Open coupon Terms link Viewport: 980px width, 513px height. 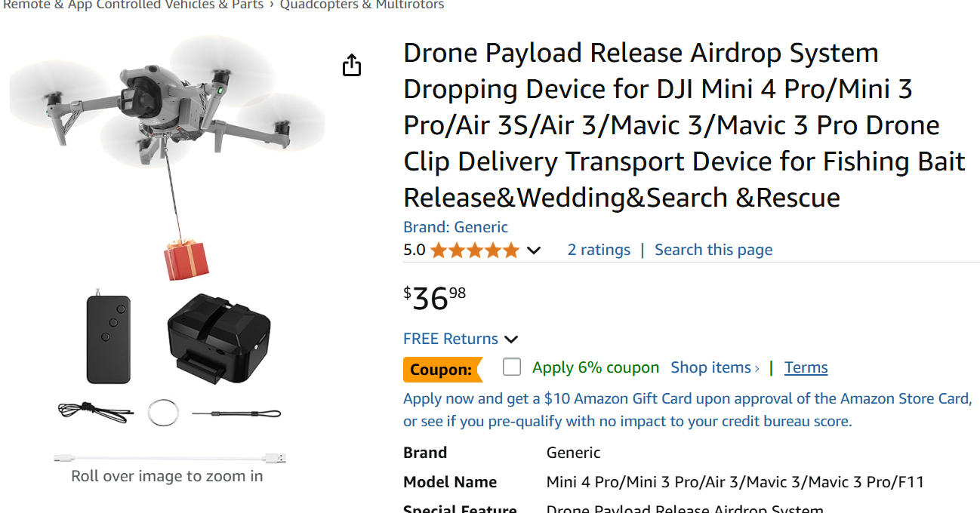(806, 367)
